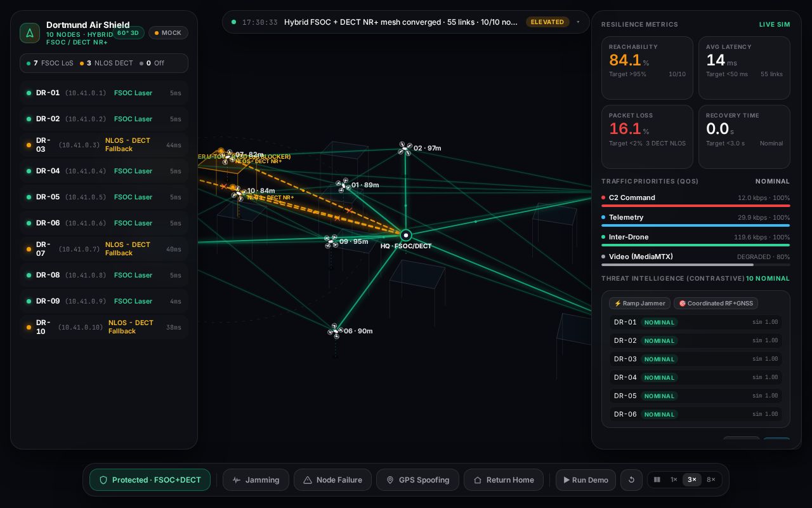The image size is (812, 508).
Task: Click the 7 FSOC LoS status counter
Action: pos(50,63)
